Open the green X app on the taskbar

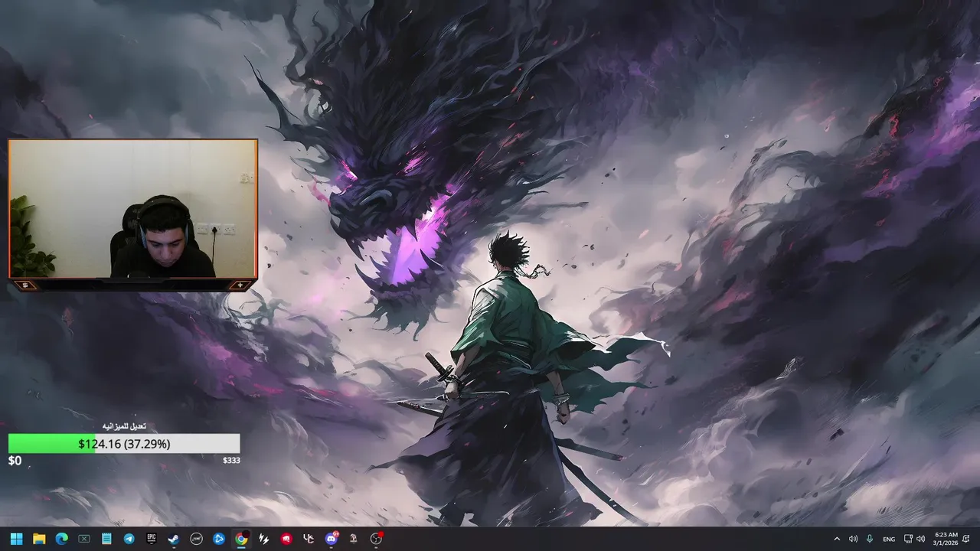point(84,539)
